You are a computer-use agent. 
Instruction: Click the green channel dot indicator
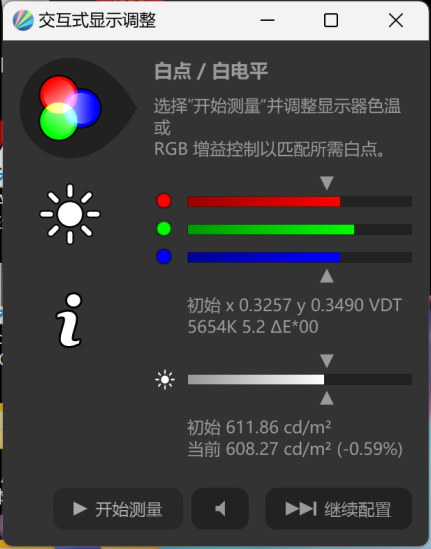point(164,229)
